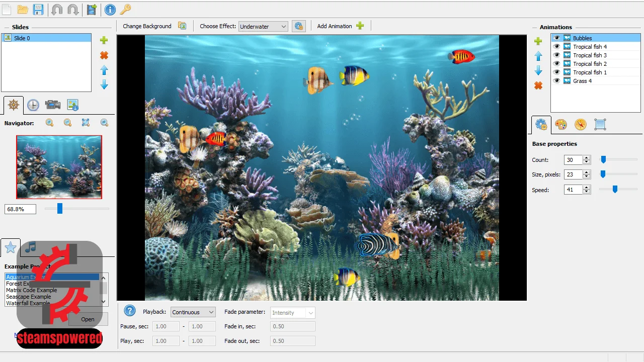The width and height of the screenshot is (644, 362).
Task: Move slide up with blue arrow
Action: (104, 70)
